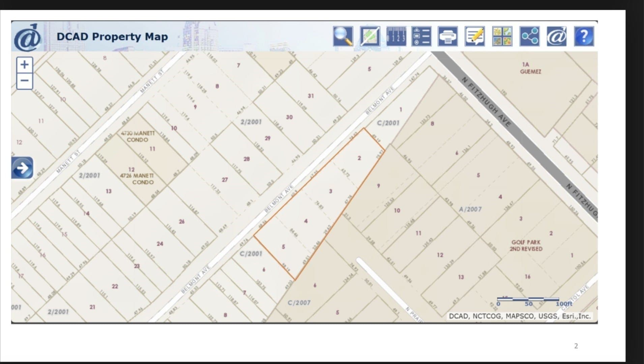Click the DCAD @ logo in header

click(x=28, y=37)
